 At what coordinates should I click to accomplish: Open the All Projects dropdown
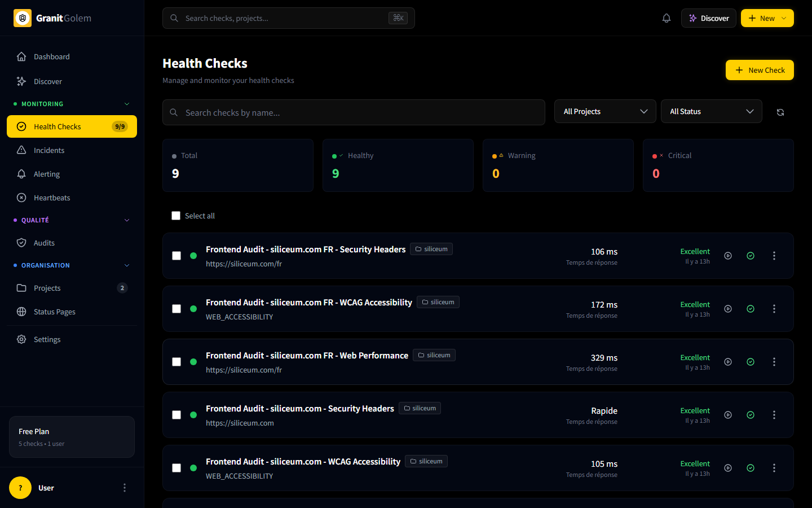605,111
